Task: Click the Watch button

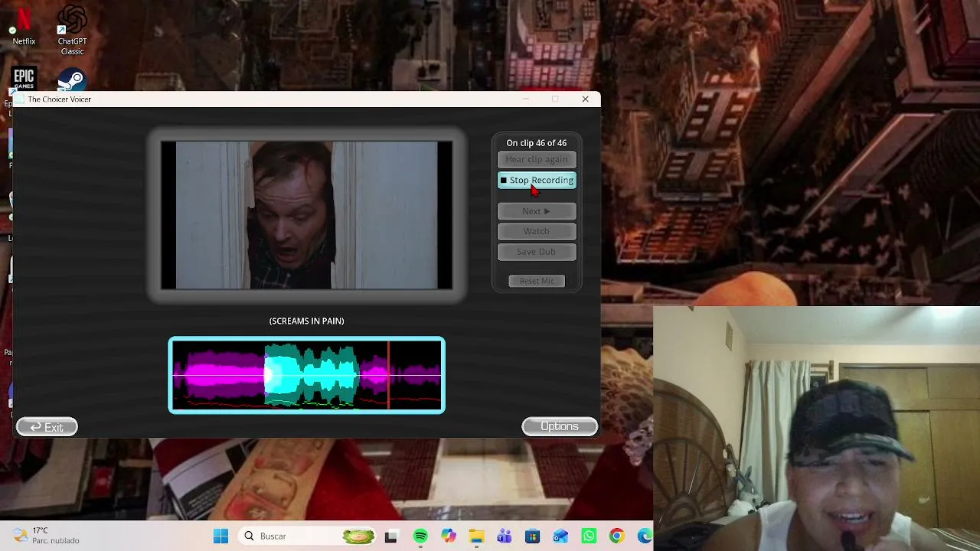Action: (537, 231)
